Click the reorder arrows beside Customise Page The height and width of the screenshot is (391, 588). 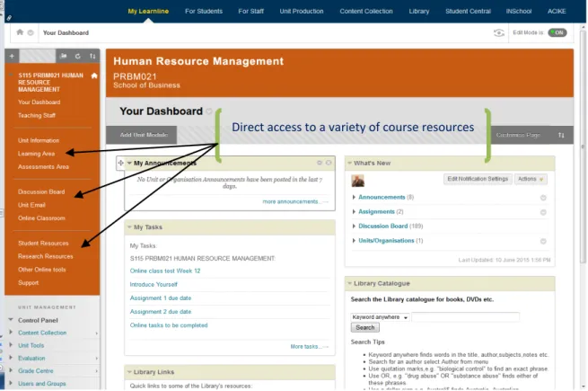click(561, 135)
